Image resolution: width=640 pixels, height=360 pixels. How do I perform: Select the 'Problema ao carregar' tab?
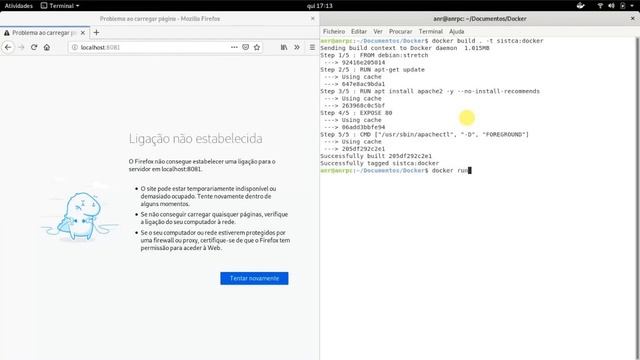44,33
